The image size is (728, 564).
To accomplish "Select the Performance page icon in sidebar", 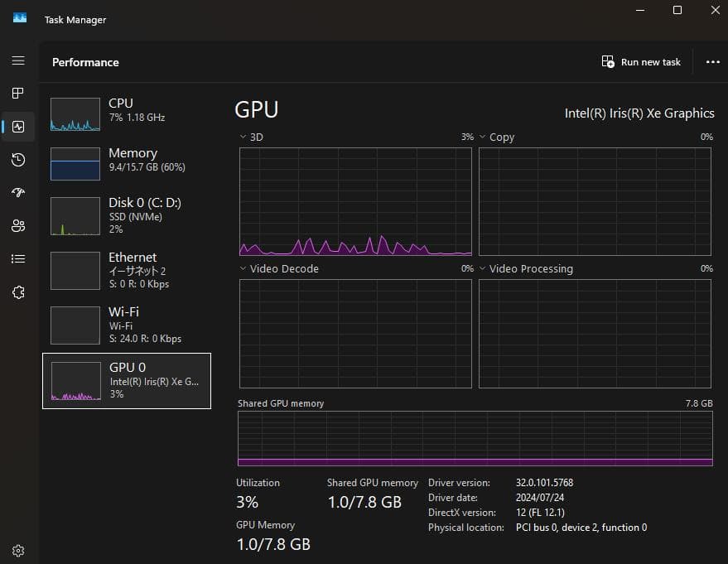I will point(18,126).
